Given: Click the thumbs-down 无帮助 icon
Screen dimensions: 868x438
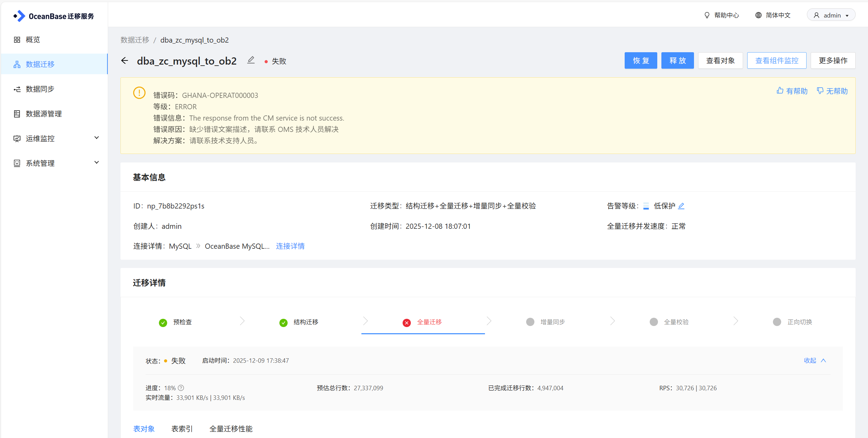Looking at the screenshot, I should [x=820, y=91].
